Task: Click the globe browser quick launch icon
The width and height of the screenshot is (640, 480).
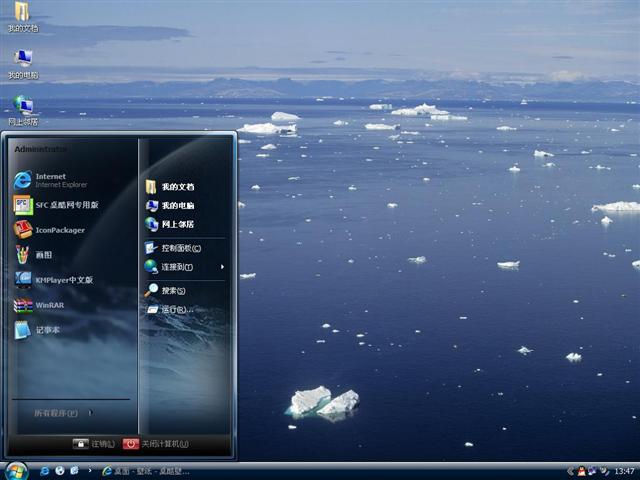Action: click(60, 471)
